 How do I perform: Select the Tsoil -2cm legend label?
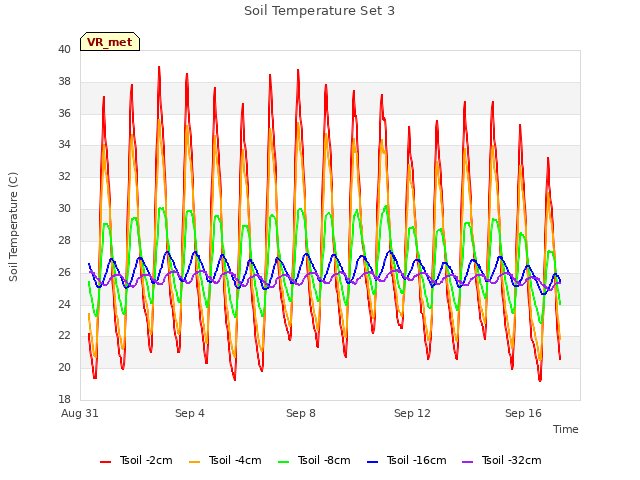pyautogui.click(x=146, y=460)
